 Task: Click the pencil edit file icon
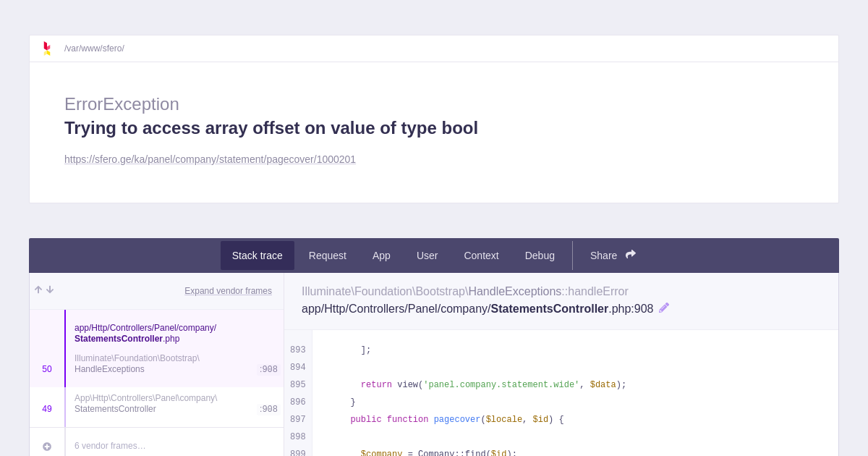[x=664, y=308]
